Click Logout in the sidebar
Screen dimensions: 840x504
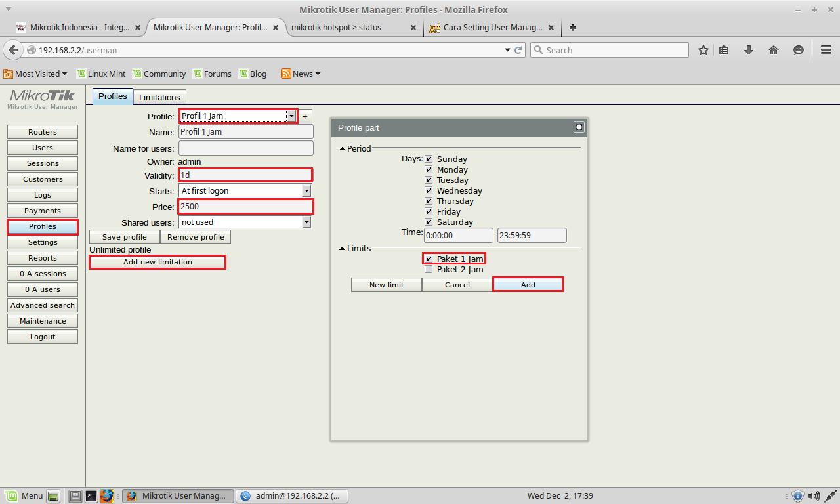[43, 337]
